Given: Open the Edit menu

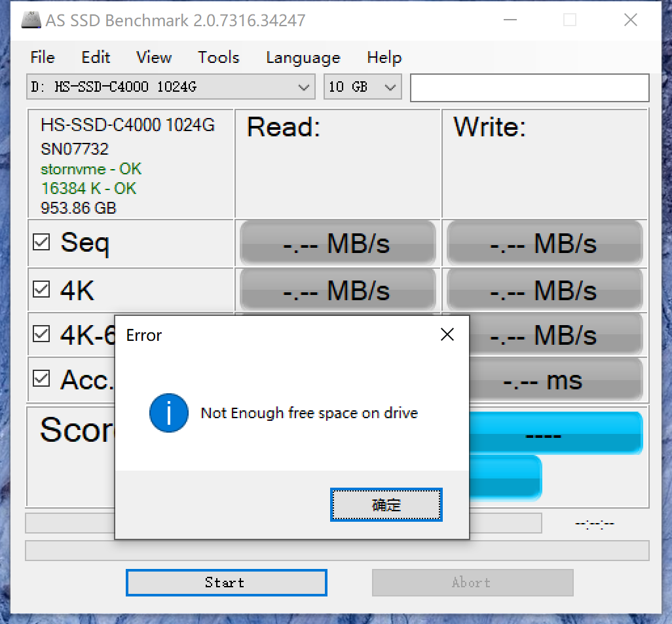Looking at the screenshot, I should click(96, 58).
